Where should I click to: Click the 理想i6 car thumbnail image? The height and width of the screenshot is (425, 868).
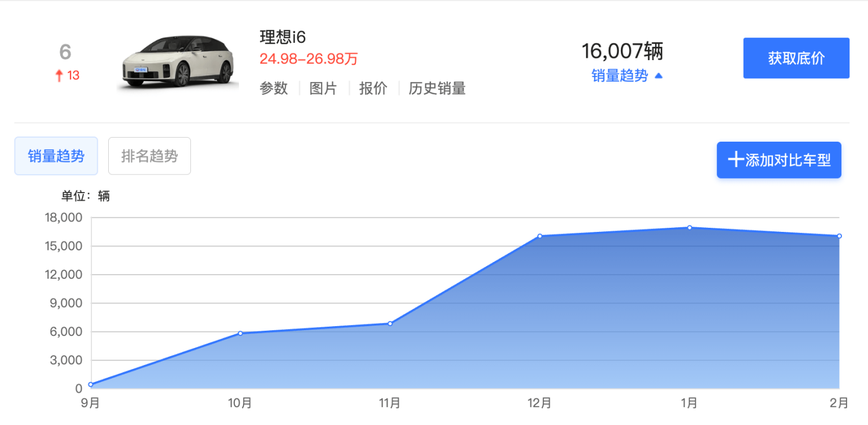[178, 62]
